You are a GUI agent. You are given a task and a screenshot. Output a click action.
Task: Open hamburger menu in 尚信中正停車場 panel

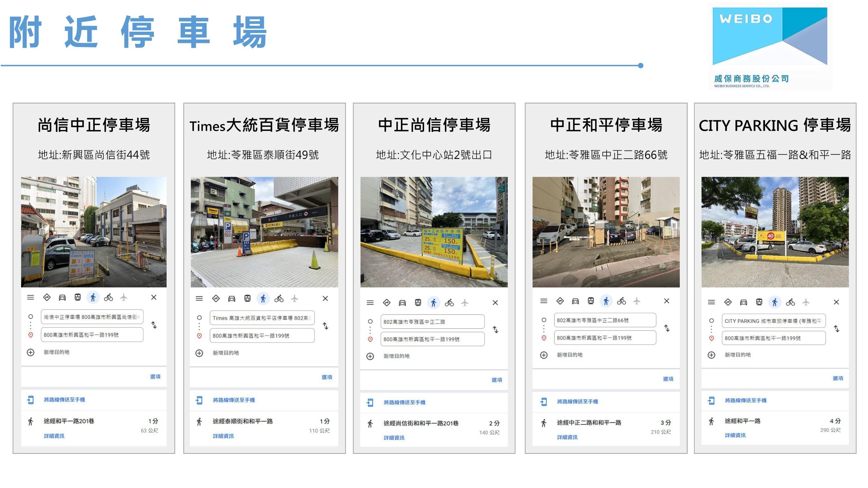click(x=31, y=297)
